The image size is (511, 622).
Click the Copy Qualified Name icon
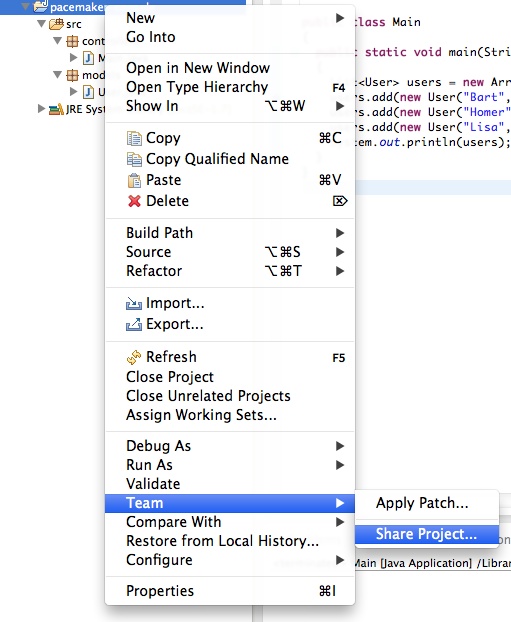[134, 159]
